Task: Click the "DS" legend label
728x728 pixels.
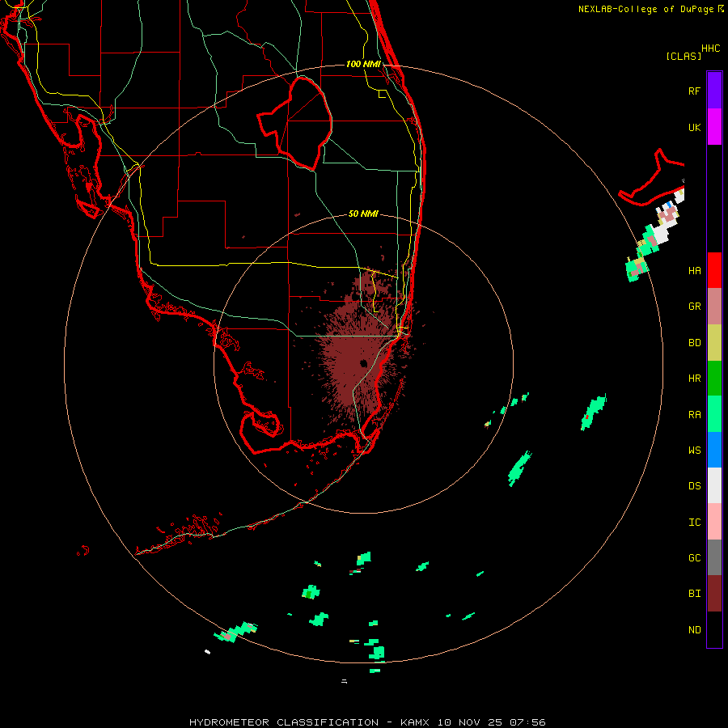Action: pyautogui.click(x=694, y=486)
